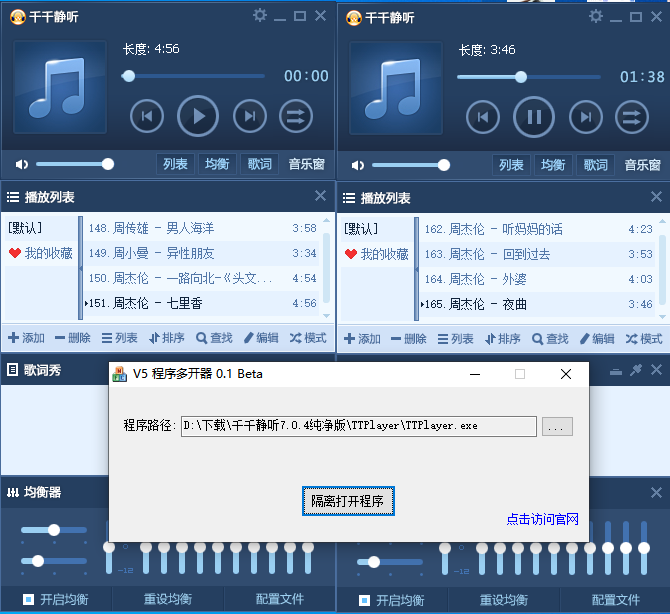Enable 开启均衡 checkbox in left equalizer

click(x=28, y=599)
